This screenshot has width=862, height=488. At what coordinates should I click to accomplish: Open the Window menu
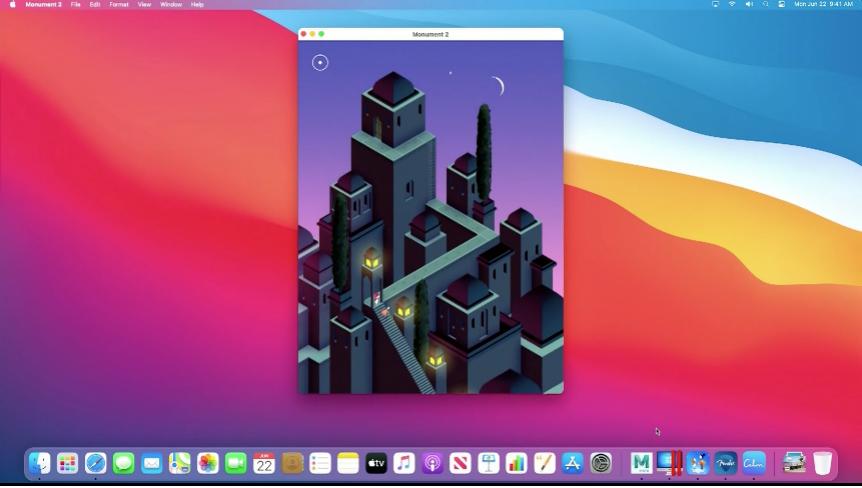(x=171, y=4)
